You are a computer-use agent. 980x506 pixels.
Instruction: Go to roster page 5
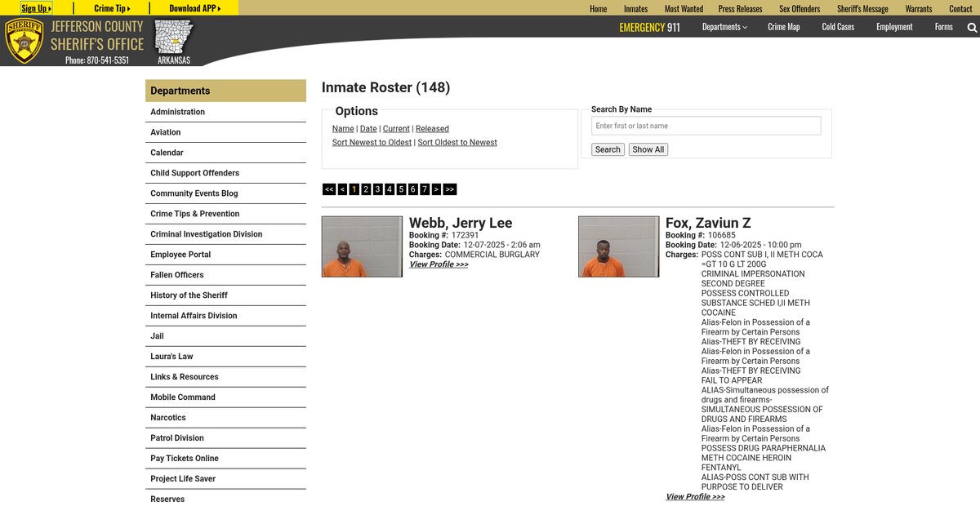(401, 189)
